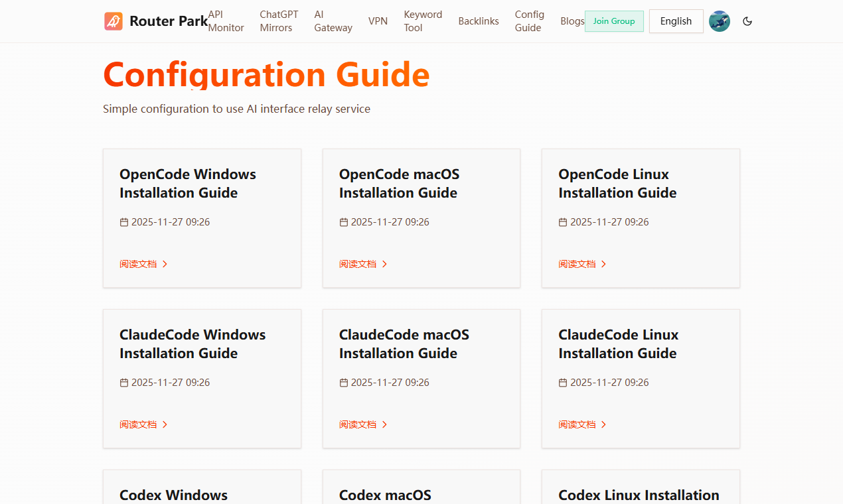
Task: Click 阅读文档 link on OpenCode Windows card
Action: 138,264
